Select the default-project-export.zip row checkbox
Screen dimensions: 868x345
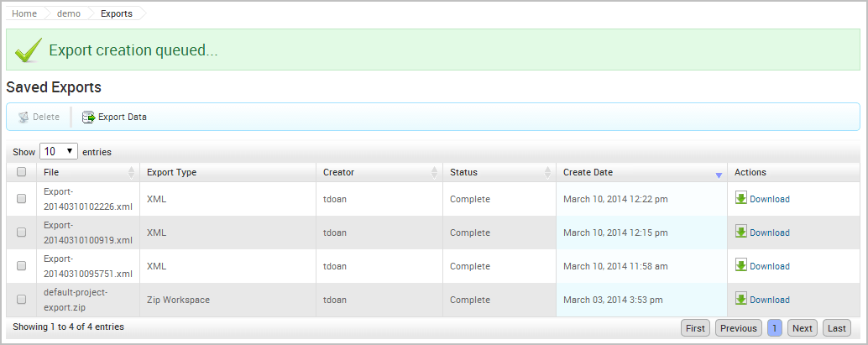[x=22, y=300]
